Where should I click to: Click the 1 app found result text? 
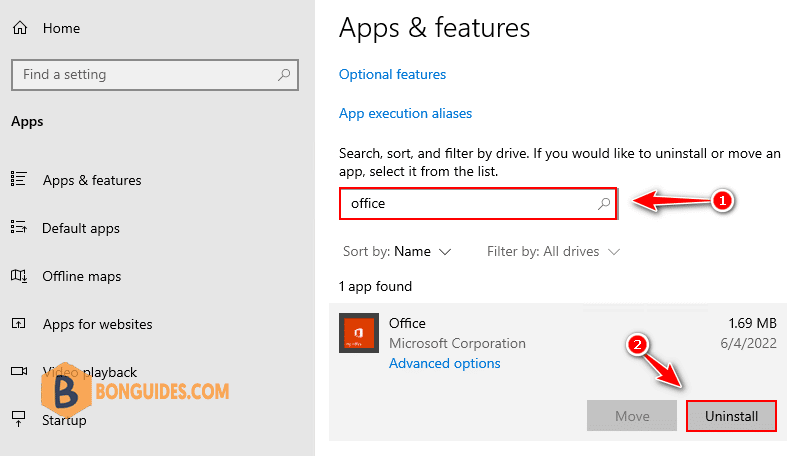[375, 286]
